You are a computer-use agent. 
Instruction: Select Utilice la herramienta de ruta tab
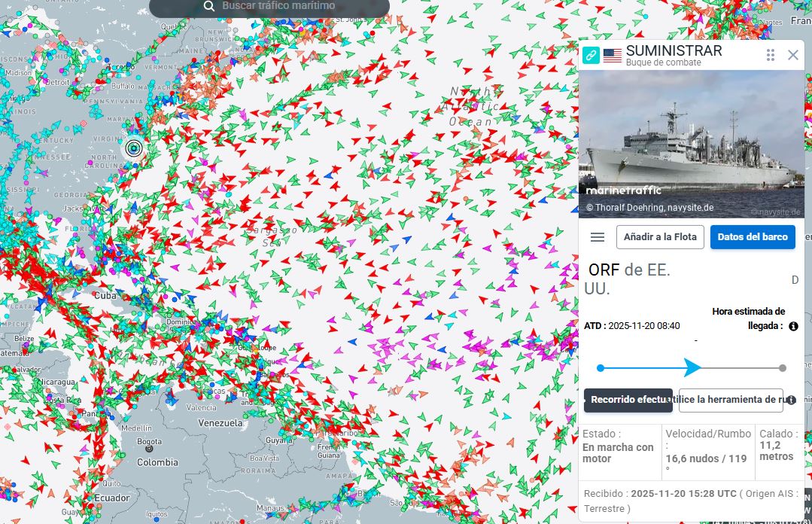point(730,400)
